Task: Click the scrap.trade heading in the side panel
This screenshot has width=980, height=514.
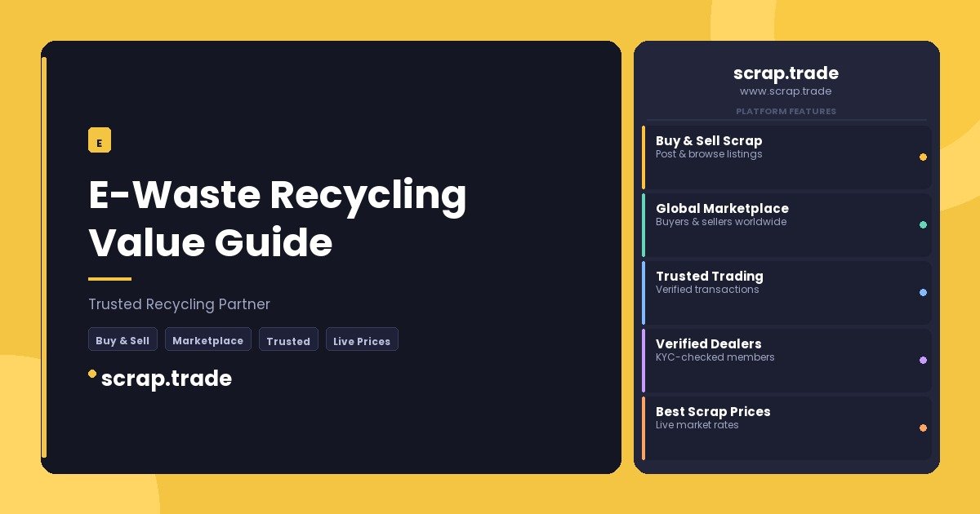Action: [x=786, y=73]
